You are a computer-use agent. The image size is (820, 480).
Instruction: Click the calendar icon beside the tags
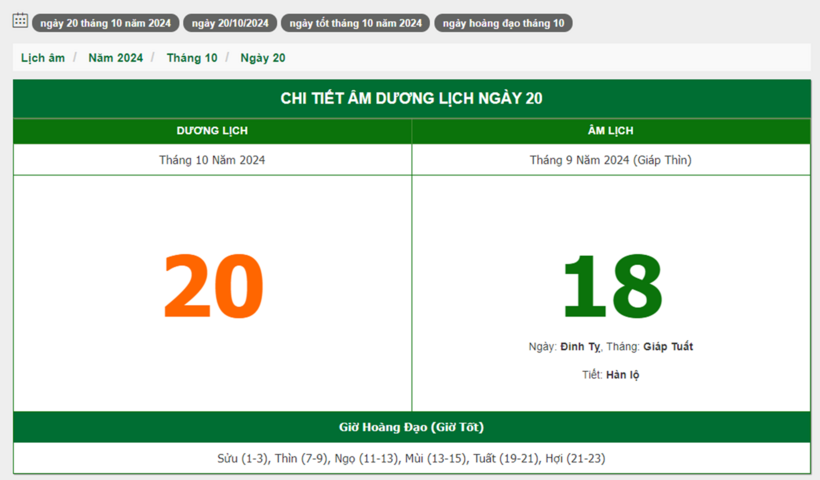tap(20, 21)
